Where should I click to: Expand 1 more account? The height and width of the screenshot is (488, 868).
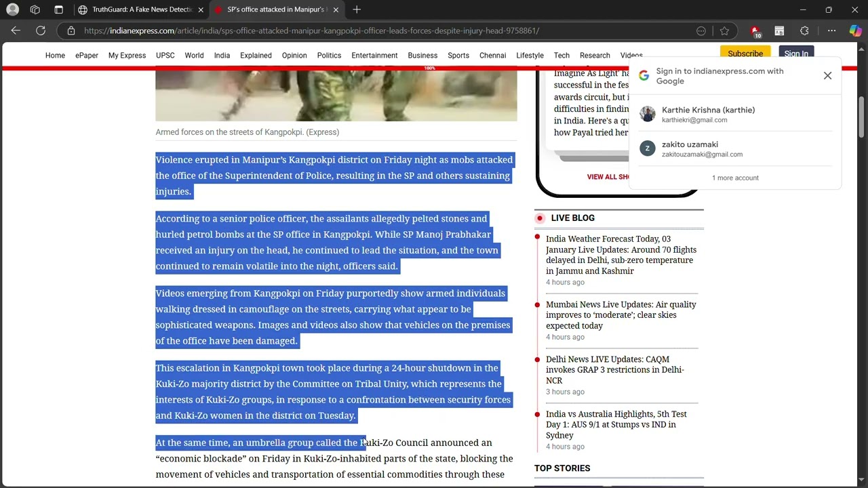735,178
